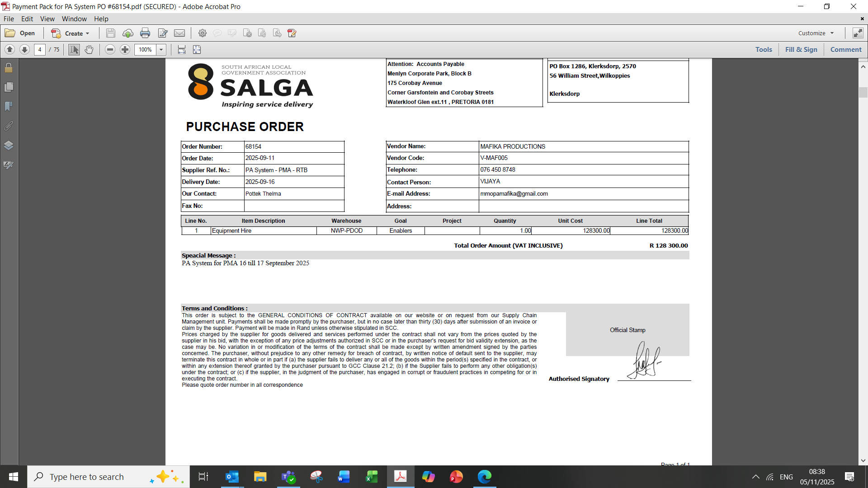
Task: Show hidden system tray icons chevron
Action: click(755, 477)
